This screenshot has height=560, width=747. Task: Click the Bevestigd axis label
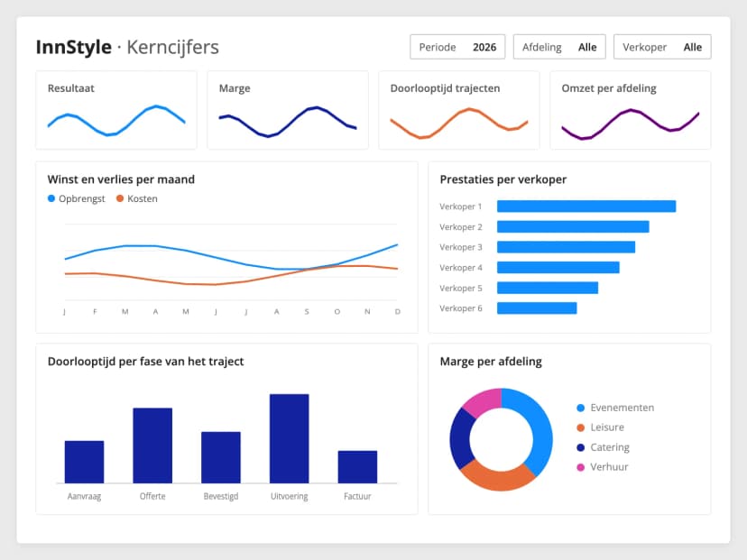[221, 496]
